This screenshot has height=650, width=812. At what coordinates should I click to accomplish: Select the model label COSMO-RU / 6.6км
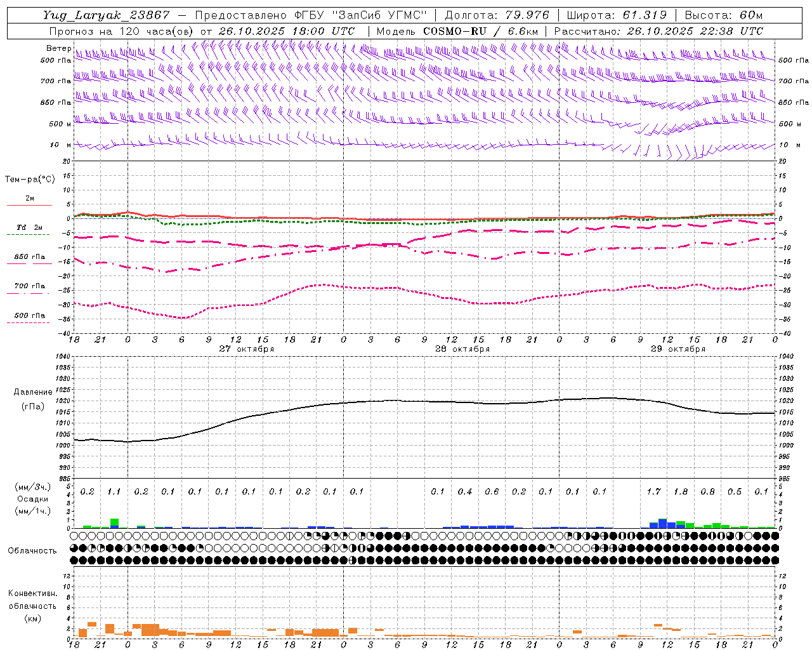[x=481, y=31]
